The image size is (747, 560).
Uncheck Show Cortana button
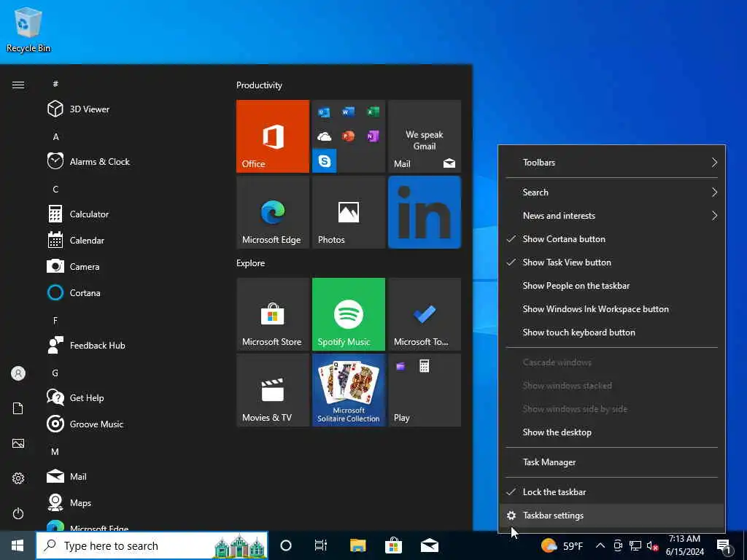tap(612, 239)
